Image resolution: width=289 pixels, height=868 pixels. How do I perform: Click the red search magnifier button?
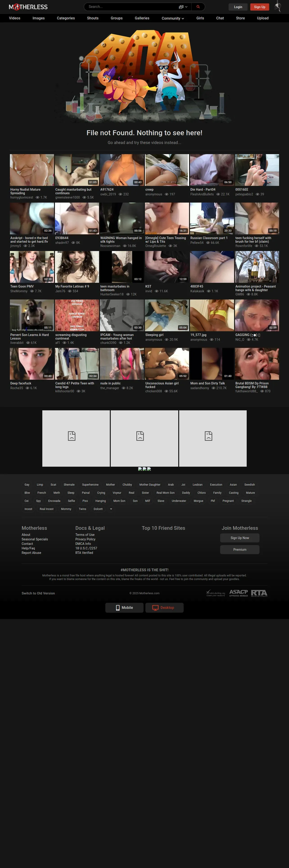coord(198,7)
